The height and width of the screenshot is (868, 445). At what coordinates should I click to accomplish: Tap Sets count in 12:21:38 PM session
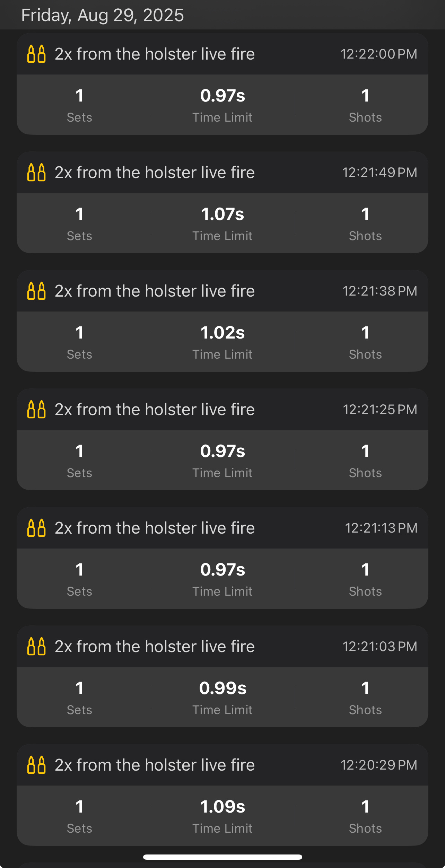(x=79, y=342)
